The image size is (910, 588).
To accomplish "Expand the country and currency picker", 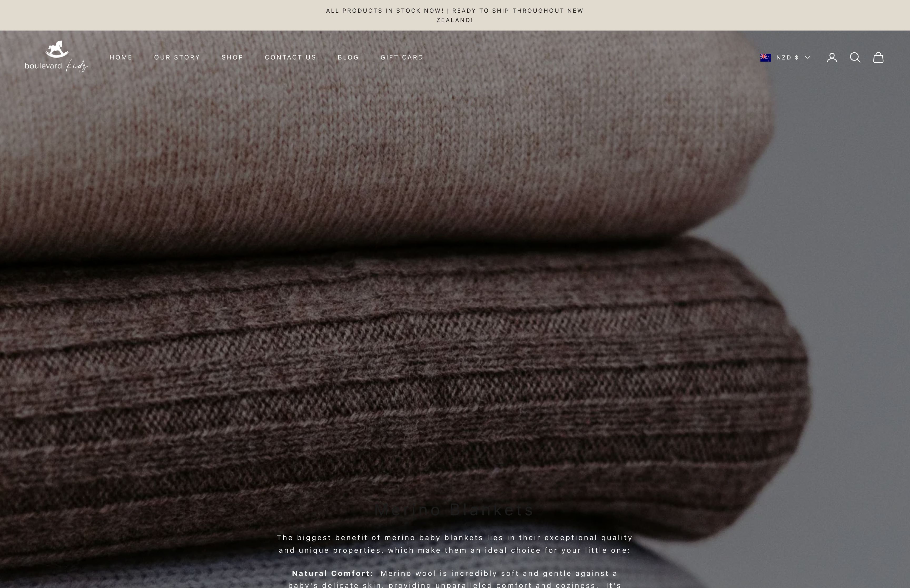I will click(x=785, y=57).
